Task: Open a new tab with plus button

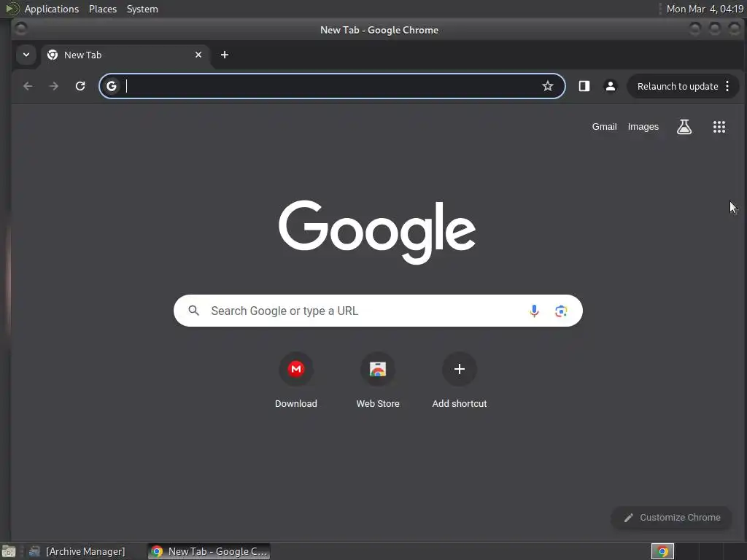Action: (225, 55)
